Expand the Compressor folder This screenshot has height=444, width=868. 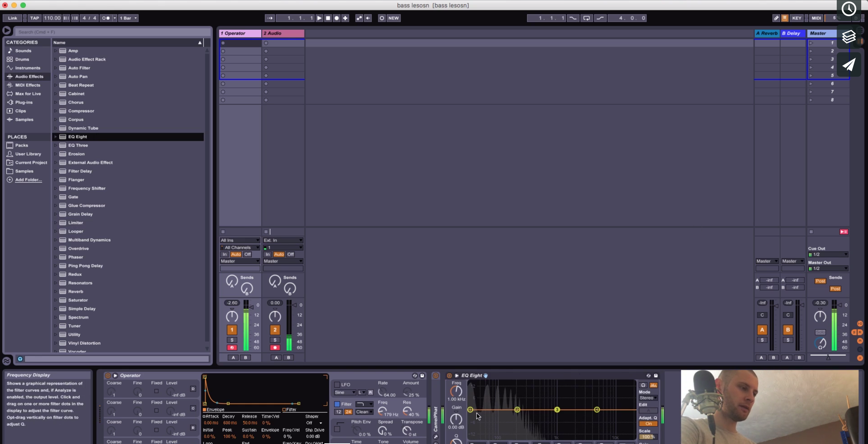[x=55, y=111]
